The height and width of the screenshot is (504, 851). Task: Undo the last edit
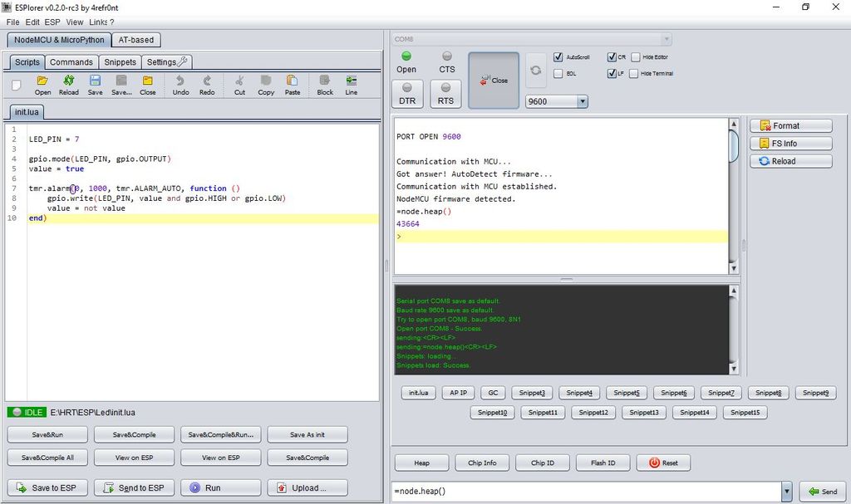(180, 86)
